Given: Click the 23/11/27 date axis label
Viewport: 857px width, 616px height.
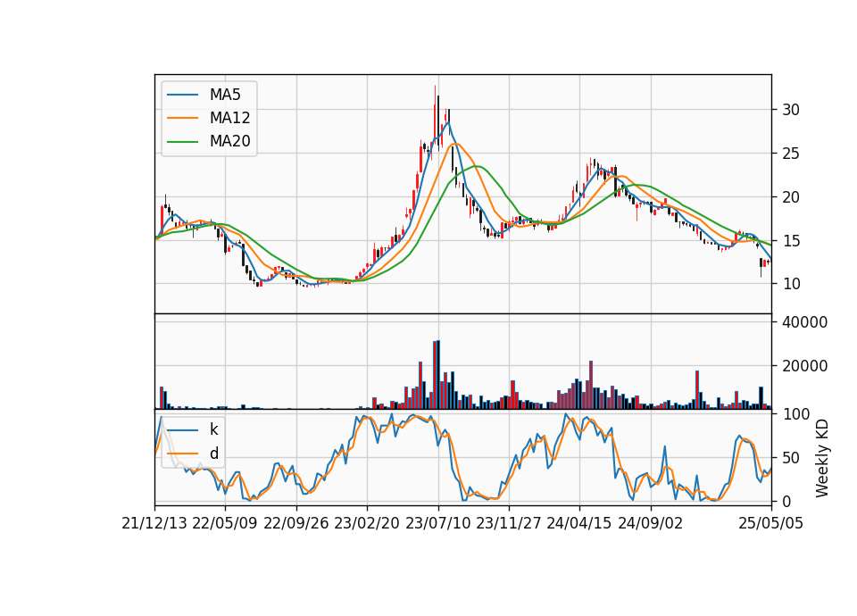Looking at the screenshot, I should click(x=509, y=523).
